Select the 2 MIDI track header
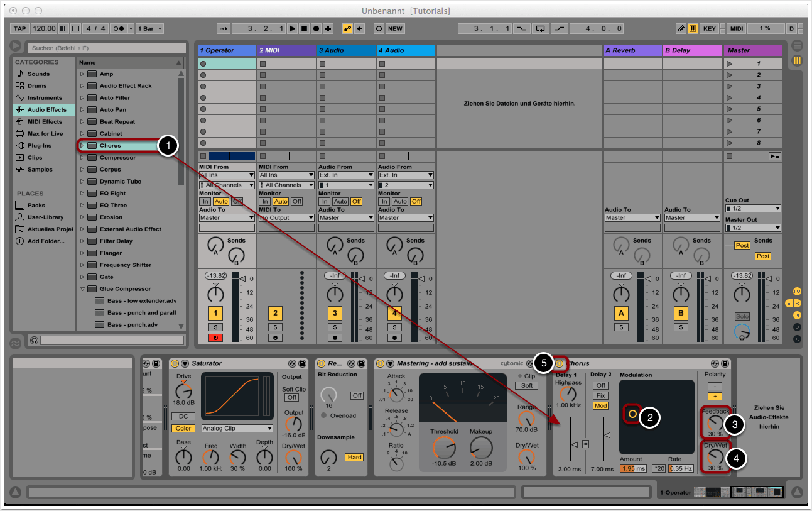The height and width of the screenshot is (511, 812). tap(286, 50)
